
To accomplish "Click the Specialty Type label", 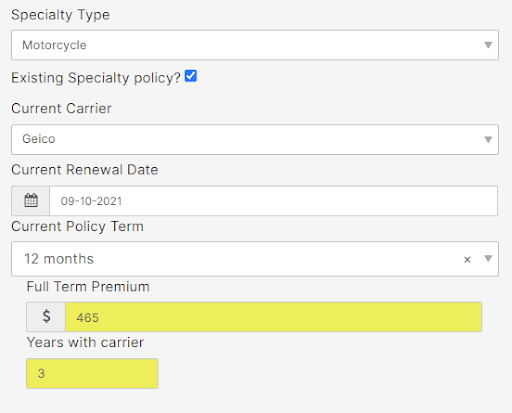I will click(60, 15).
